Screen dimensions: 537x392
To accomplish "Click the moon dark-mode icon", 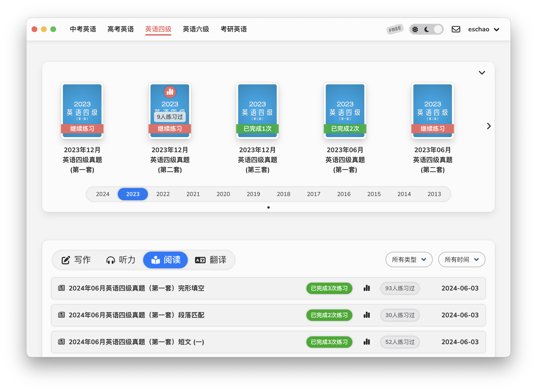I will [x=427, y=29].
